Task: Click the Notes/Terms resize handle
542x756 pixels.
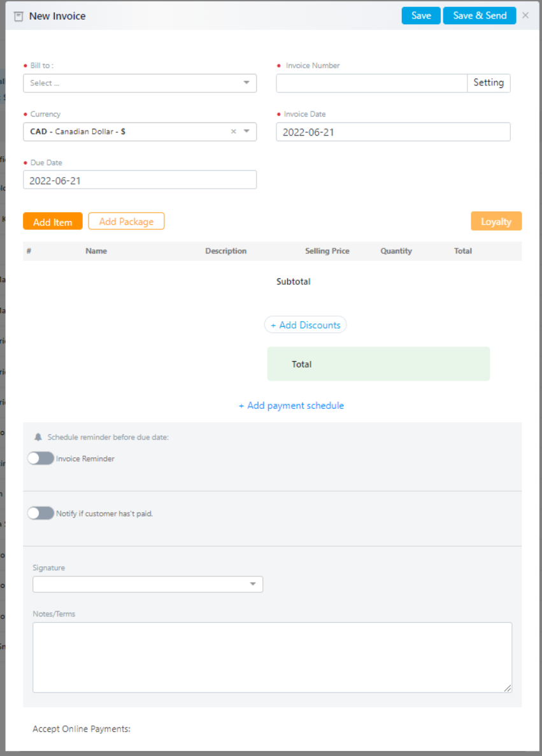Action: [507, 688]
